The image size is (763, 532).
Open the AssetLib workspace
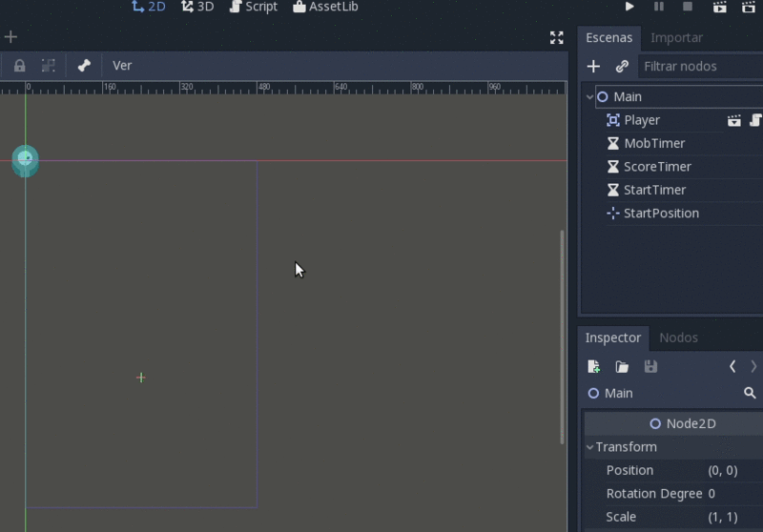pyautogui.click(x=325, y=7)
